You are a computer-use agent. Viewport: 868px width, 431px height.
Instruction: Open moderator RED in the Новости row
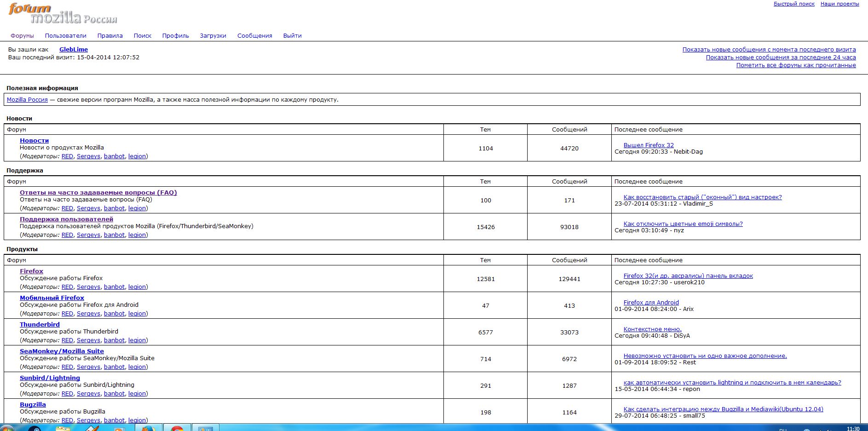pos(67,156)
